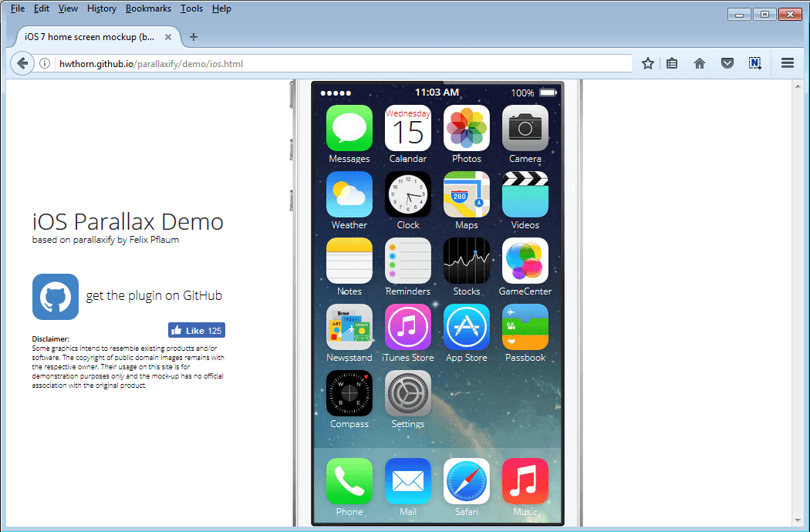Open the Compass app
The height and width of the screenshot is (532, 810).
tap(349, 392)
